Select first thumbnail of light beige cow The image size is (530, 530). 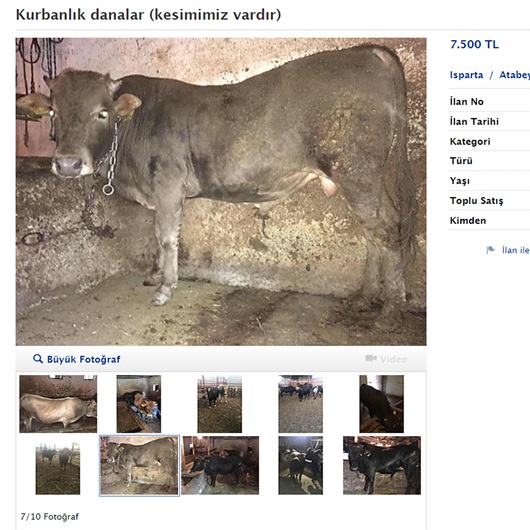pos(58,404)
